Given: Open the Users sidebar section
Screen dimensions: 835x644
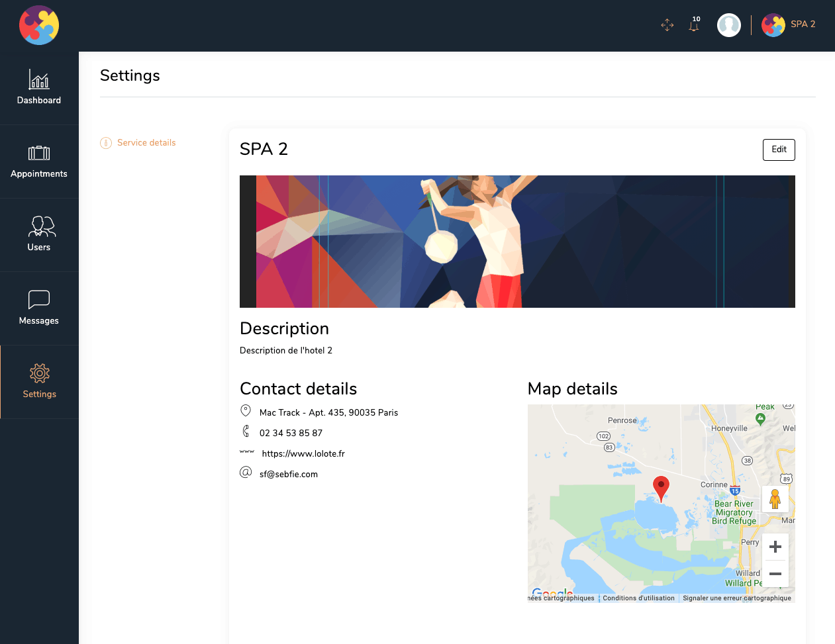Looking at the screenshot, I should point(39,235).
